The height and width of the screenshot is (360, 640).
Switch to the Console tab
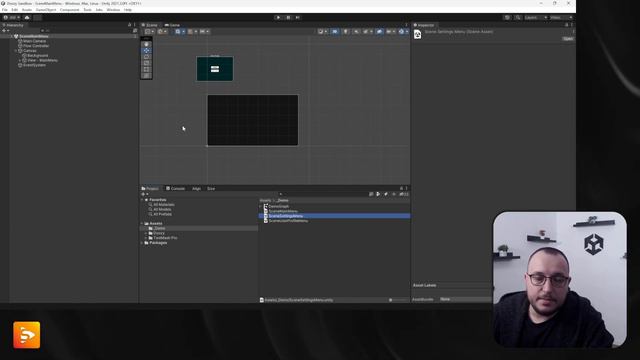[x=176, y=189]
